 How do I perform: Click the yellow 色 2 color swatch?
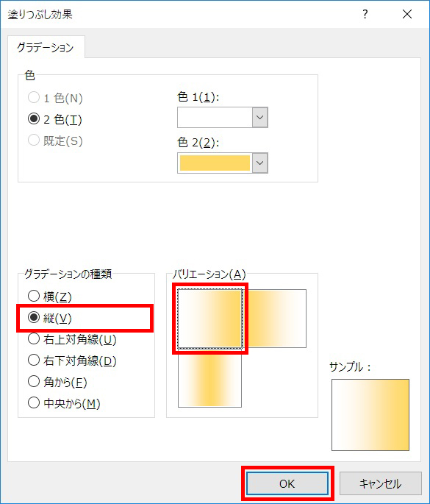coord(215,163)
